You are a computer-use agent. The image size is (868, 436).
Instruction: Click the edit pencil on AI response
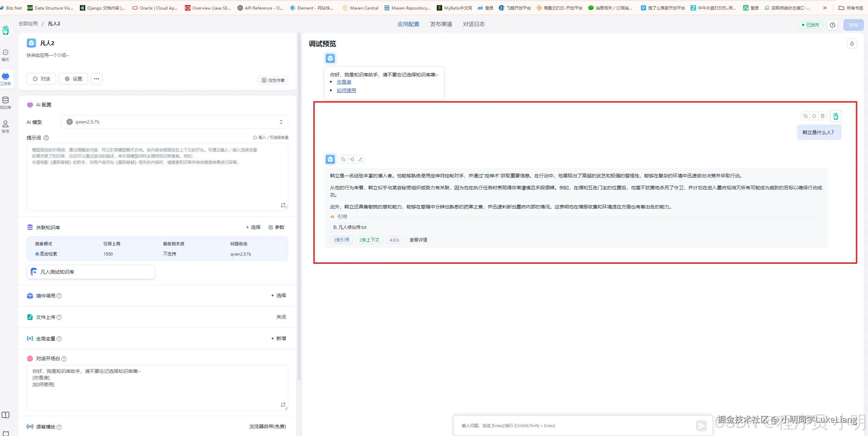(360, 159)
